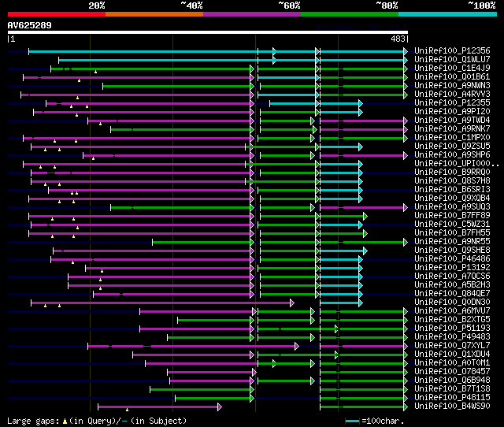The height and width of the screenshot is (427, 504).
Task: Click the long purple alignment bar of UniRef100_Q0DN30
Action: pyautogui.click(x=162, y=303)
